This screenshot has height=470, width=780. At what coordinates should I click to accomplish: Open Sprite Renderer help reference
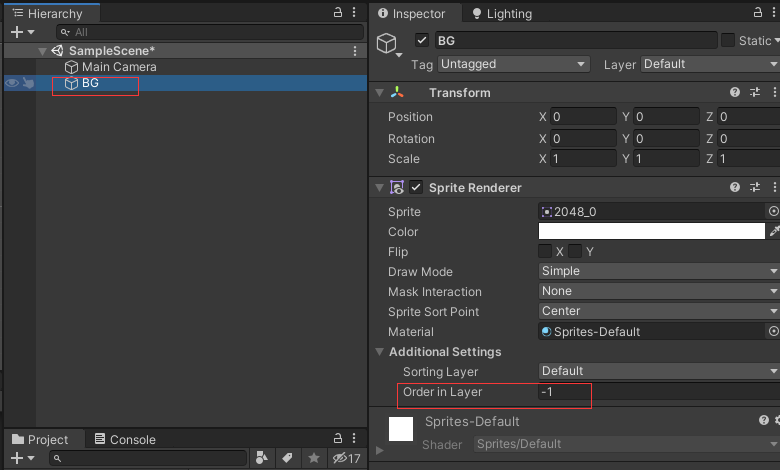[x=735, y=187]
